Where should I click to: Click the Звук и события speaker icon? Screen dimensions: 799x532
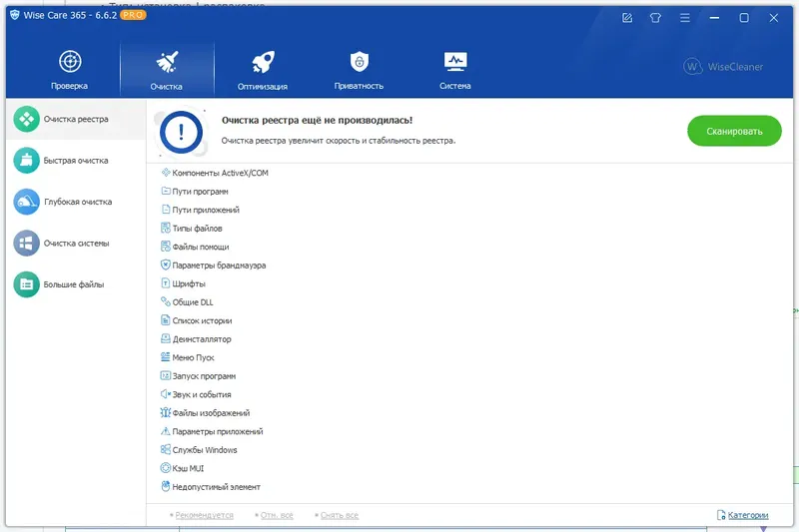coord(166,394)
